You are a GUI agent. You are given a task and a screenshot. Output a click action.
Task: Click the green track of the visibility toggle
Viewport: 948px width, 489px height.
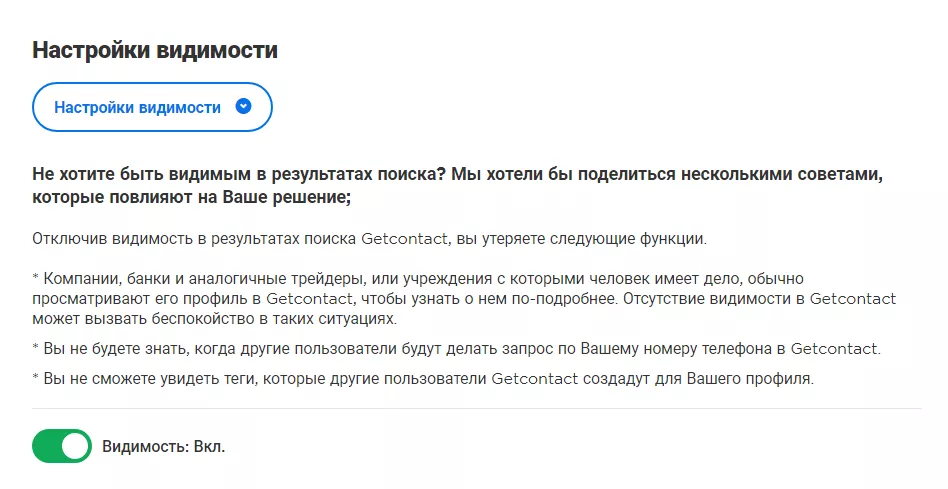coord(47,446)
